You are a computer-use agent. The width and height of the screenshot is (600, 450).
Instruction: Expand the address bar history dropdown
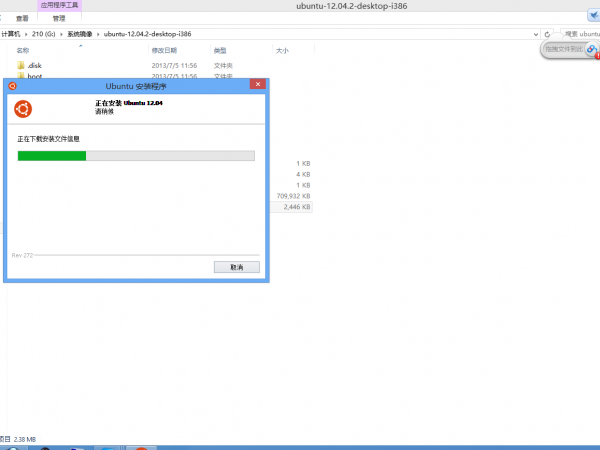point(522,34)
